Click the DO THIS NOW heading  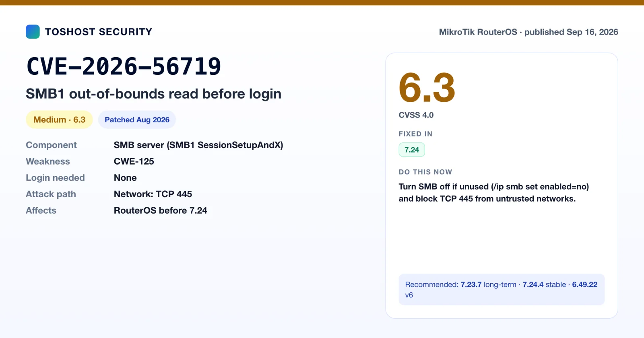(425, 172)
